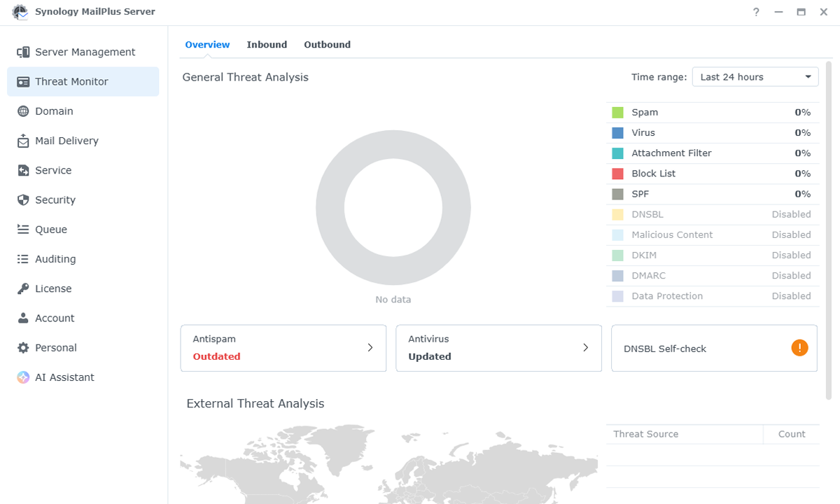Click the Spam color swatch in the legend

618,112
